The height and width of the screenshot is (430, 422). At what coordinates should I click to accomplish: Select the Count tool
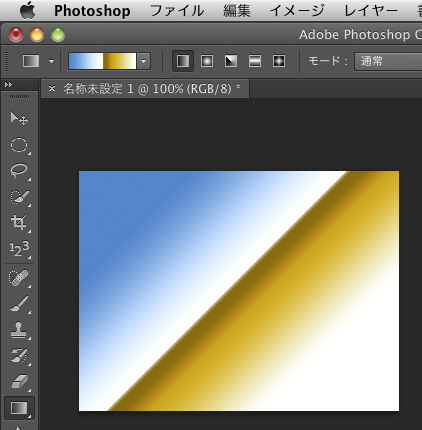coord(19,249)
